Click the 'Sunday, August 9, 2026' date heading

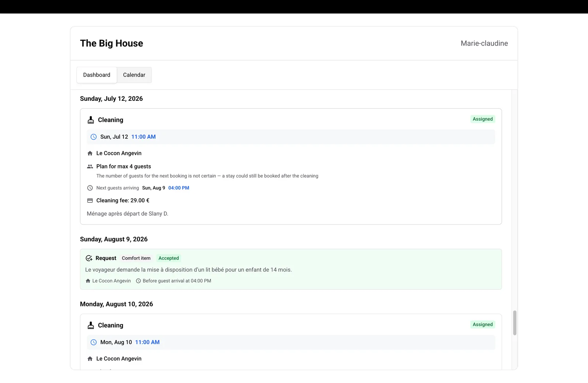[114, 239]
